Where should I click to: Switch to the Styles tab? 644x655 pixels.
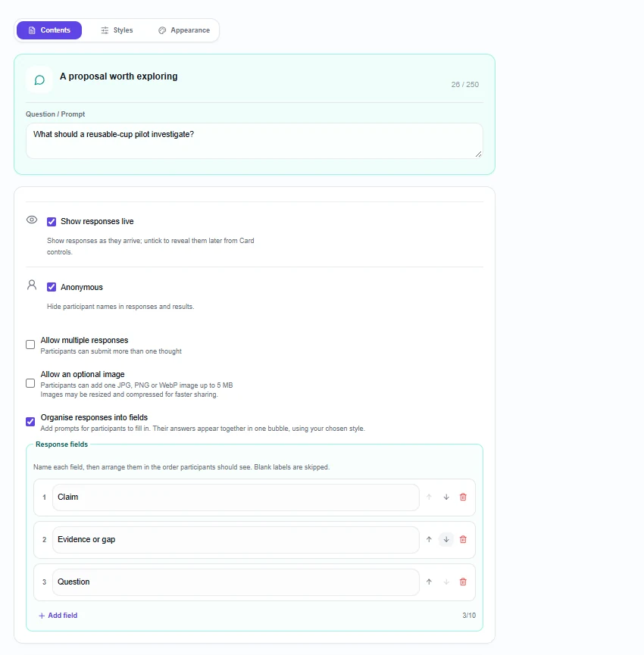pos(117,30)
